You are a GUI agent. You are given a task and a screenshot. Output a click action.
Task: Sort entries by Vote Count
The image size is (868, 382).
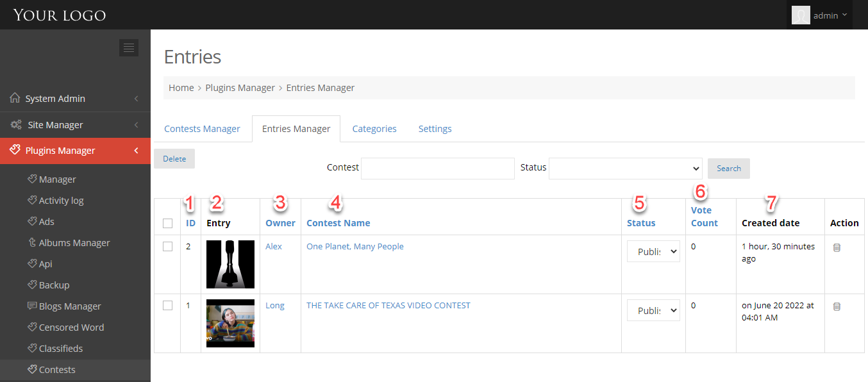click(x=705, y=217)
